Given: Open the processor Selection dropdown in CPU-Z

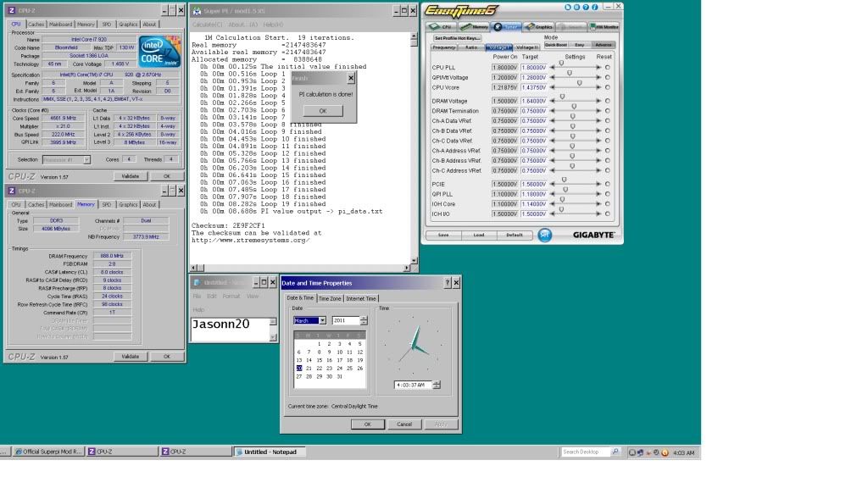Looking at the screenshot, I should [86, 160].
